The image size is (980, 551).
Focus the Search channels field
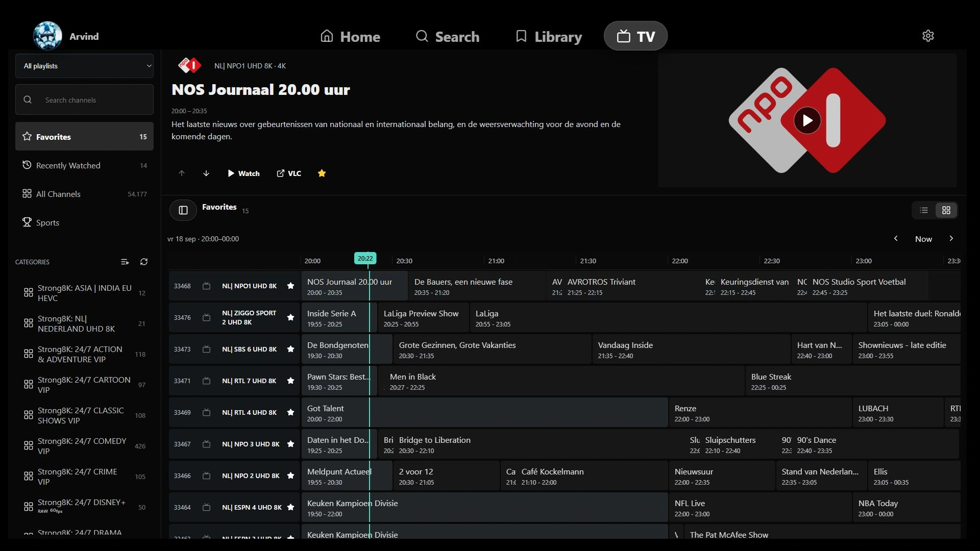[x=84, y=99]
